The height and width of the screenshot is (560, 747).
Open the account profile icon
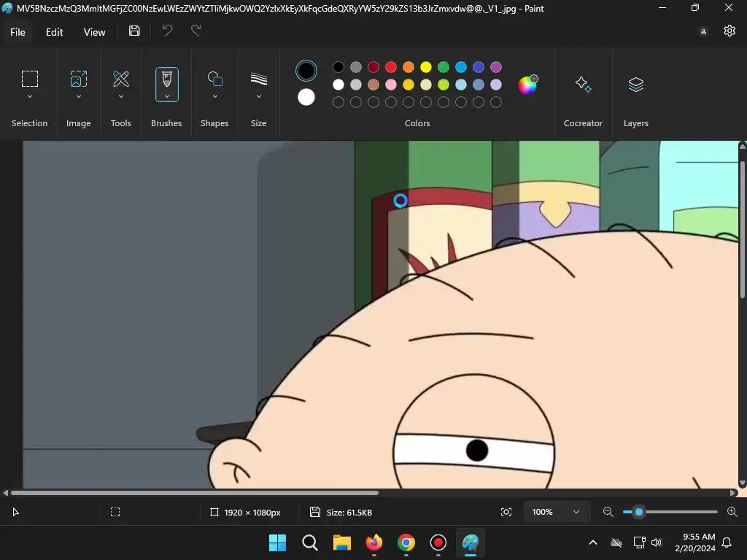point(703,32)
